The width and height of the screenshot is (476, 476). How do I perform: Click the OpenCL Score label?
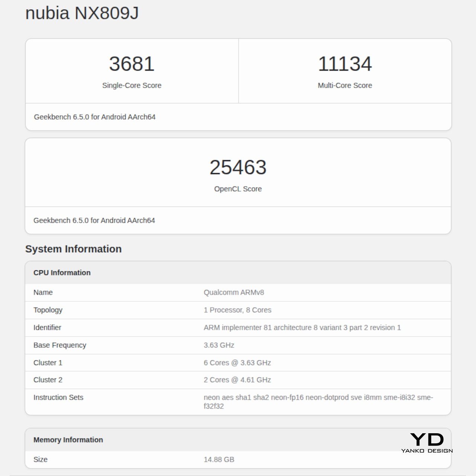238,189
